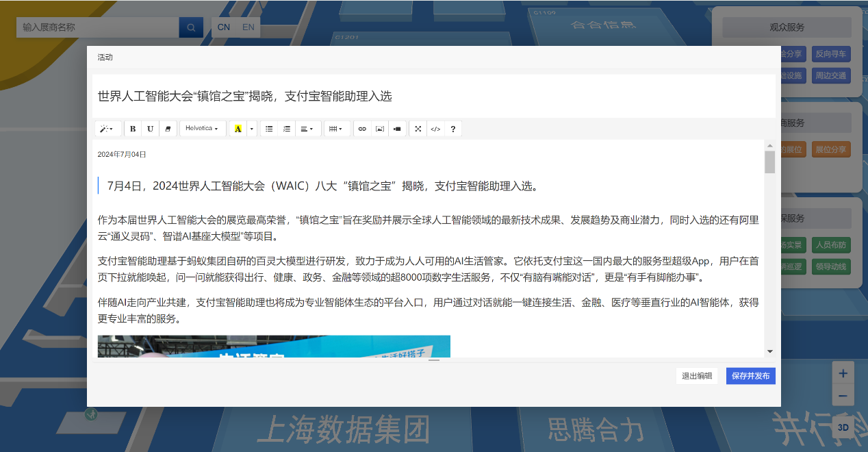The width and height of the screenshot is (868, 452).
Task: Click the date text 2024年7月04日
Action: point(122,155)
